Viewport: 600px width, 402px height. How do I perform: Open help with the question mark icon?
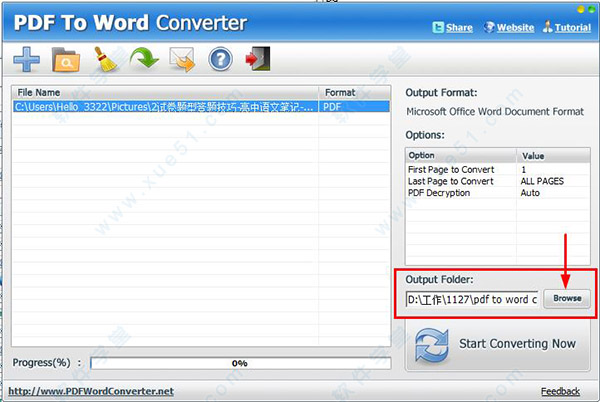click(x=220, y=61)
